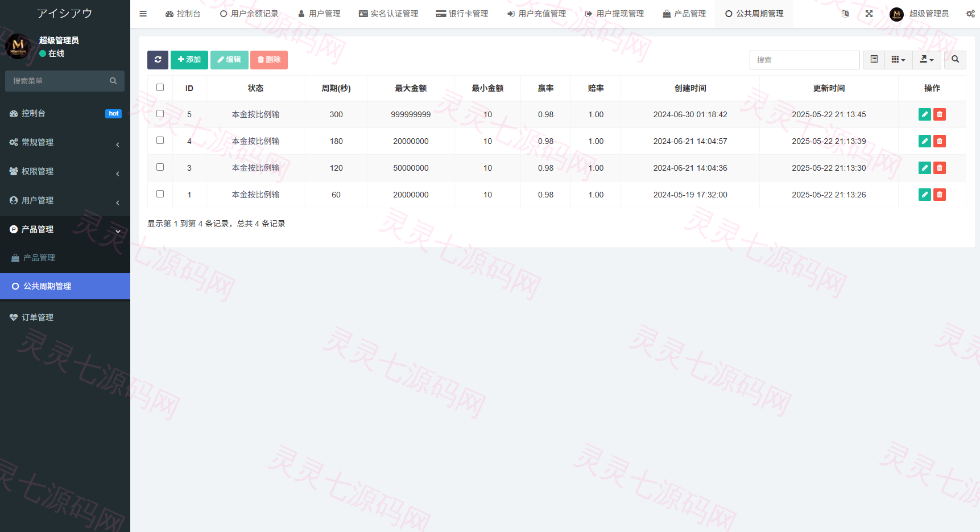Edit row ID 3 with green pencil icon
The width and height of the screenshot is (980, 532).
coord(925,168)
